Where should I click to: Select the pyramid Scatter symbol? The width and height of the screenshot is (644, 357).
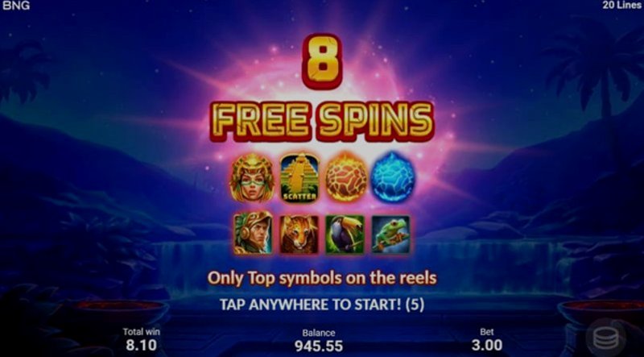(299, 177)
